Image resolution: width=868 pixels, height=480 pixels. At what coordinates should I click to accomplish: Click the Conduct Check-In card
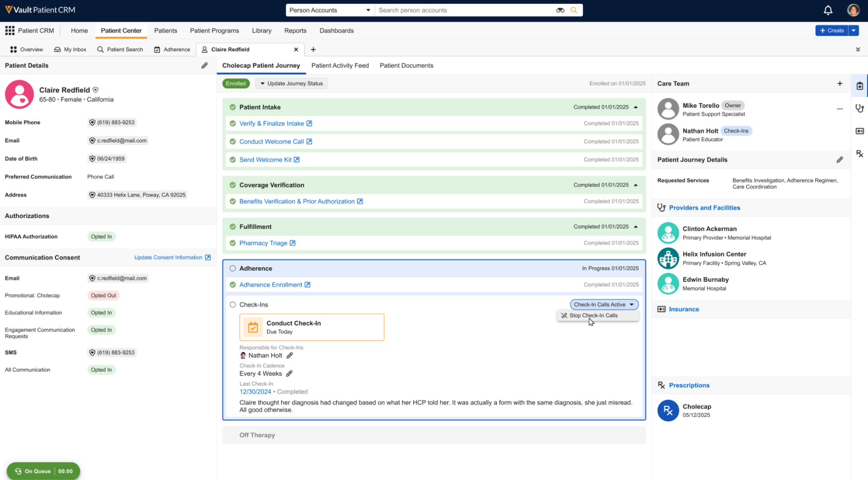coord(311,327)
